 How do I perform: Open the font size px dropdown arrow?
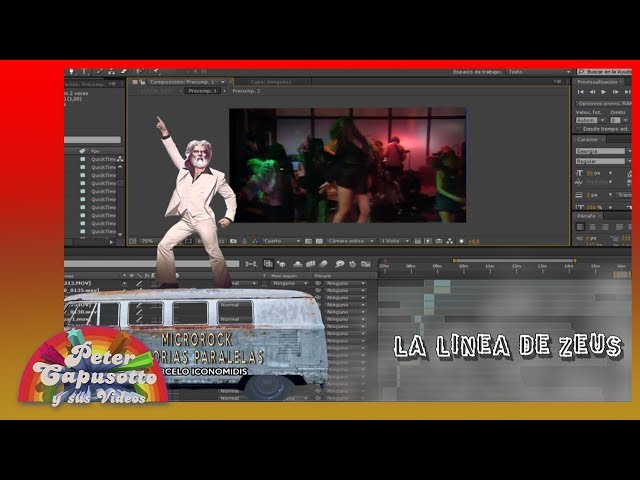610,173
